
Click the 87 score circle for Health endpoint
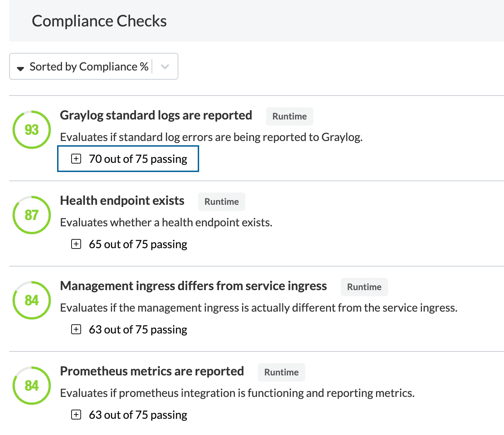pos(32,215)
